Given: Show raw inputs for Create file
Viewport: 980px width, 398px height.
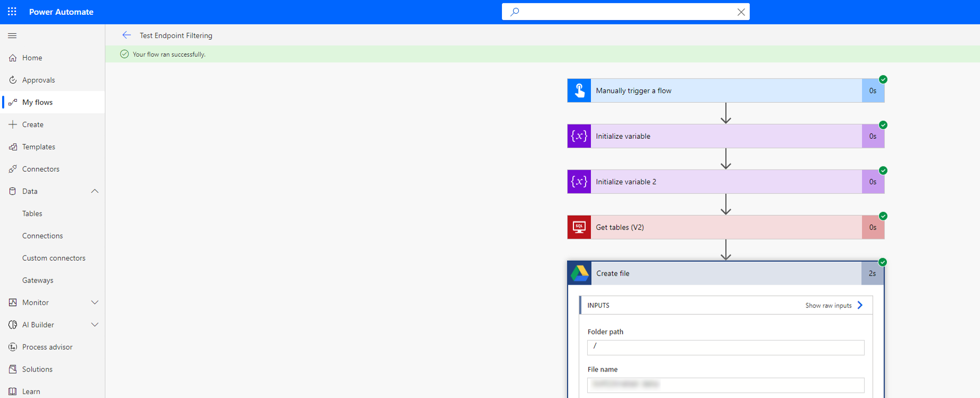Looking at the screenshot, I should 834,305.
